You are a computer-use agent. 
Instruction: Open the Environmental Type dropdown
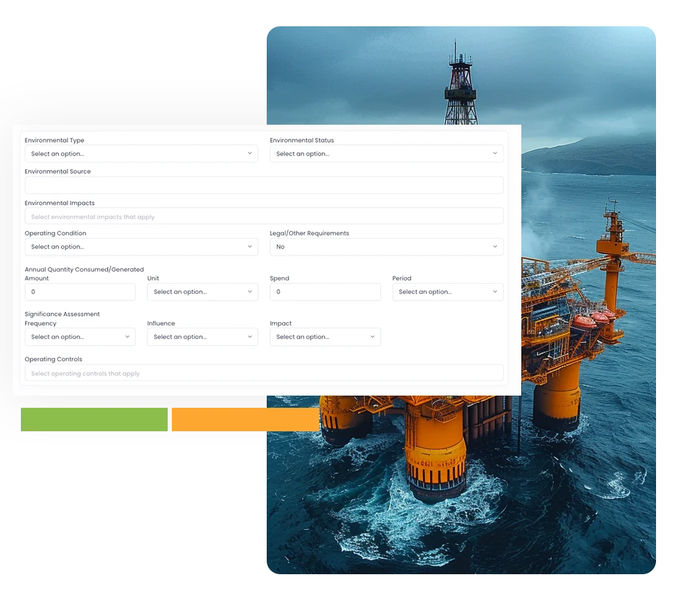(x=141, y=154)
